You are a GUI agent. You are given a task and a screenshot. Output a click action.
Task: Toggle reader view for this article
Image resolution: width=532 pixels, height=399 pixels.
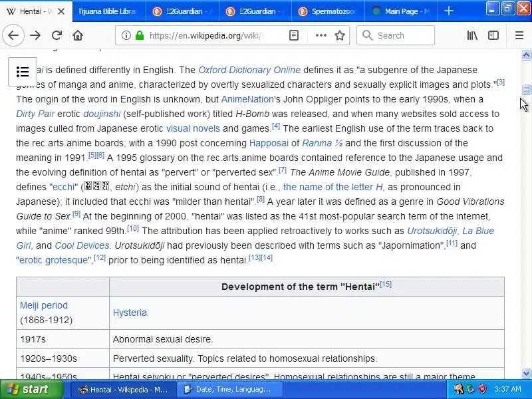point(294,35)
